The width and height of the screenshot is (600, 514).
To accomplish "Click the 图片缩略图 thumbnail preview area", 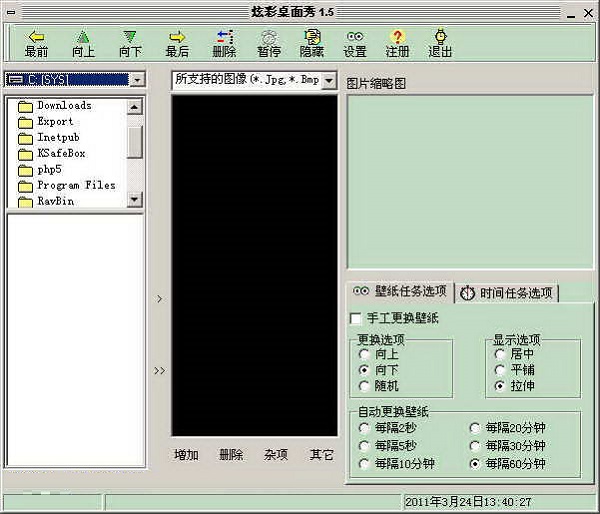I will pos(470,182).
